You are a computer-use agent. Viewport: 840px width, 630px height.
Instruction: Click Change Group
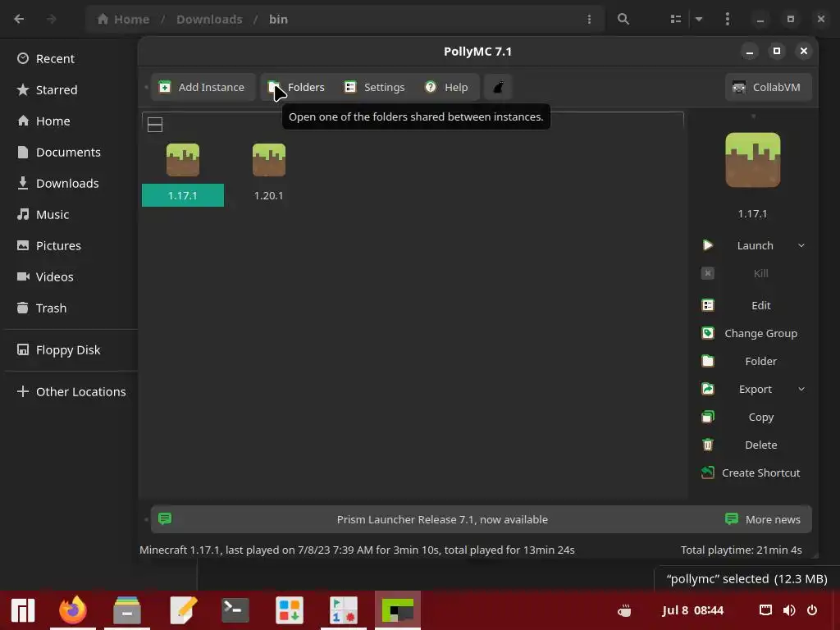(753, 333)
